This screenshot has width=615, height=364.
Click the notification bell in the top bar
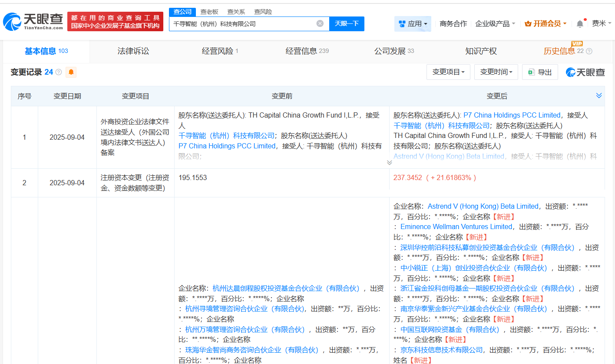[x=579, y=23]
